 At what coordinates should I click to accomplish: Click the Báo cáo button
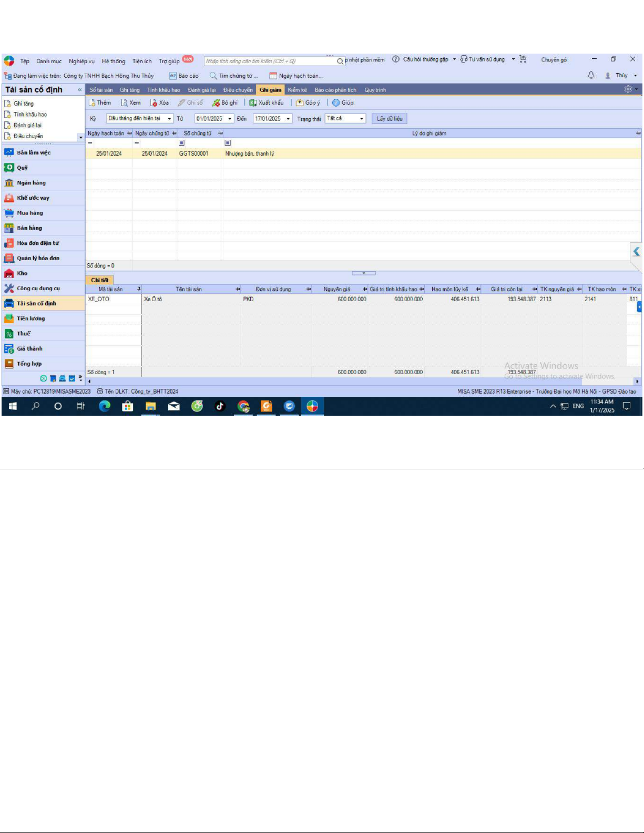click(x=184, y=76)
